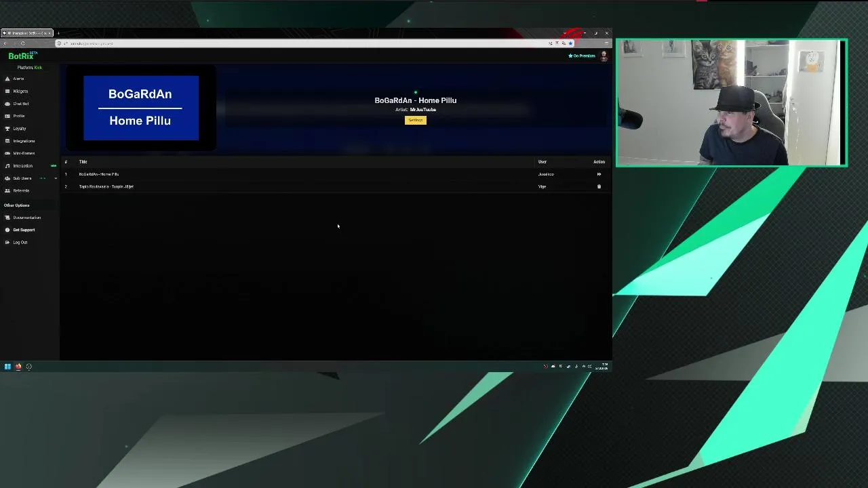This screenshot has width=868, height=488.
Task: Open the Windows Start menu
Action: [x=7, y=367]
